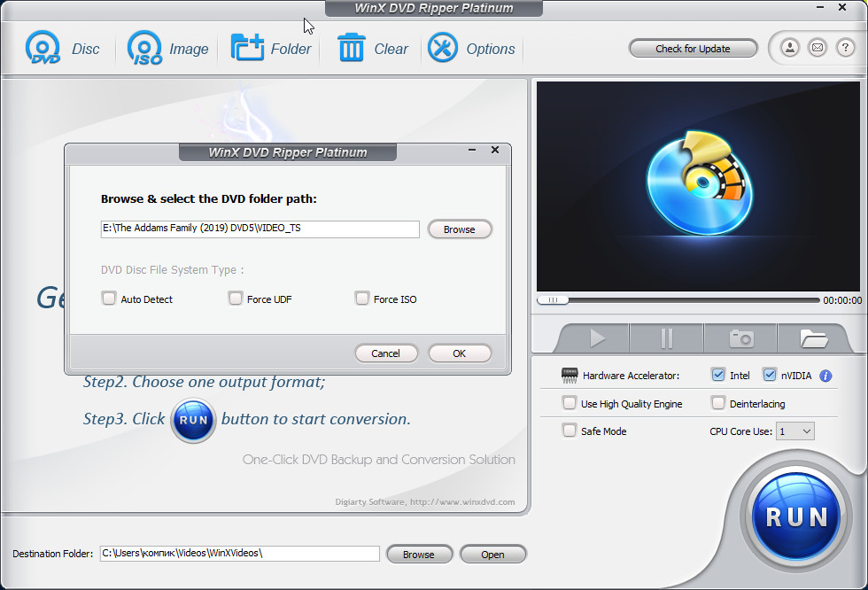Add a DVD folder with the Folder button
The height and width of the screenshot is (590, 868).
point(271,48)
